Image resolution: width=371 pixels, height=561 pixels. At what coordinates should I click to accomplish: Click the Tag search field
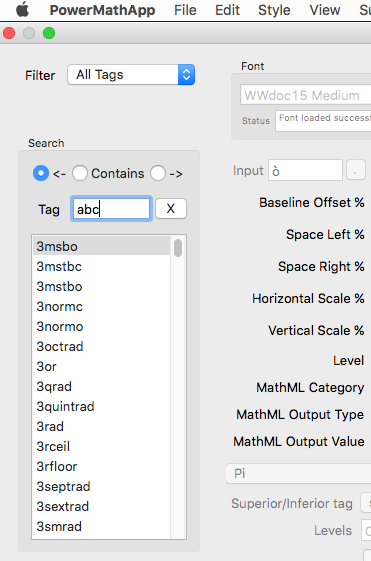(x=111, y=209)
